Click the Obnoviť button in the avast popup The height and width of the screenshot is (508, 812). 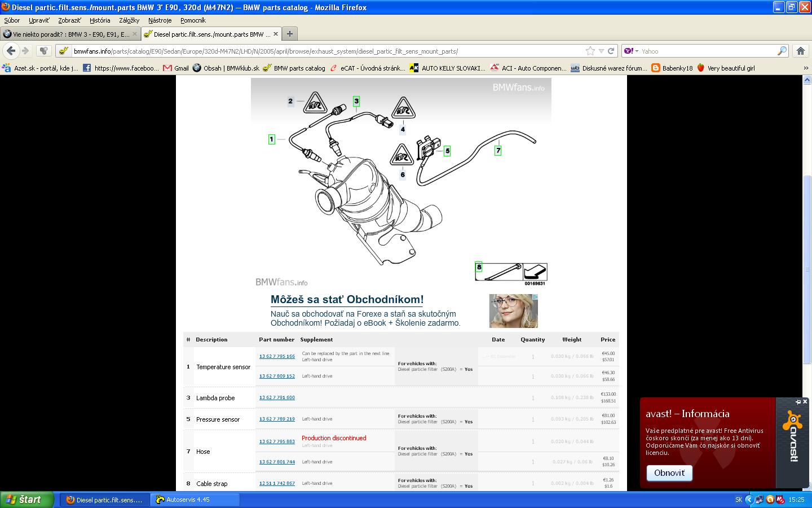pos(669,473)
